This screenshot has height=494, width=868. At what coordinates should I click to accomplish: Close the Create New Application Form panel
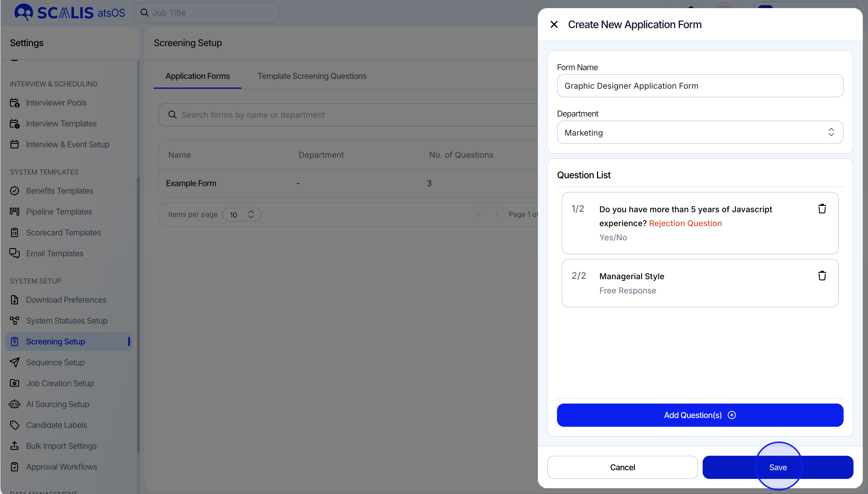554,24
